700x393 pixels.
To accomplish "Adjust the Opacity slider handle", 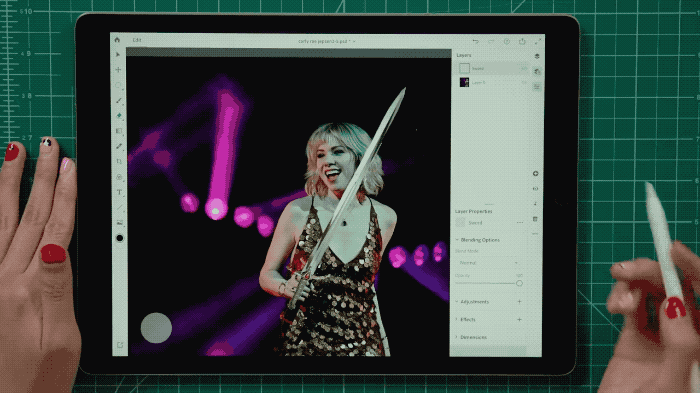I will coord(519,283).
